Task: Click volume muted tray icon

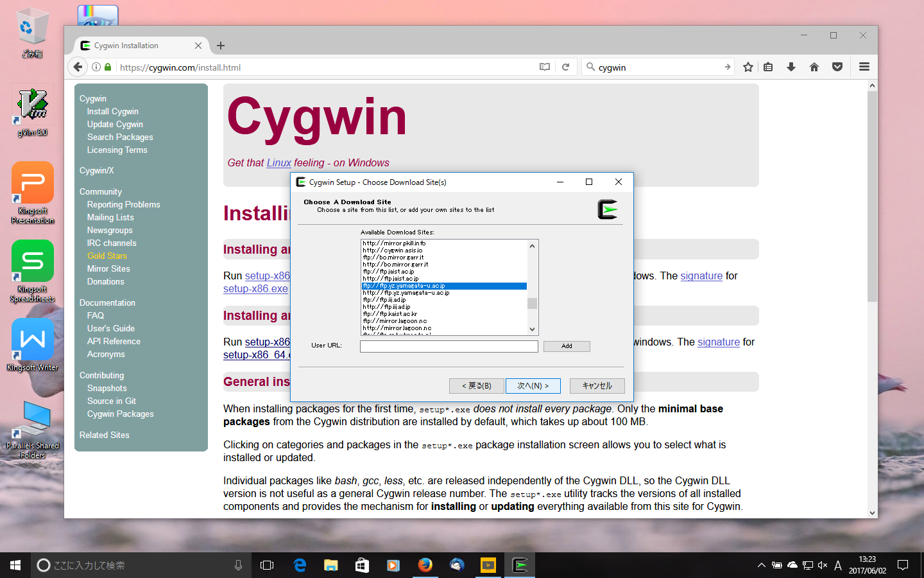Action: (823, 565)
